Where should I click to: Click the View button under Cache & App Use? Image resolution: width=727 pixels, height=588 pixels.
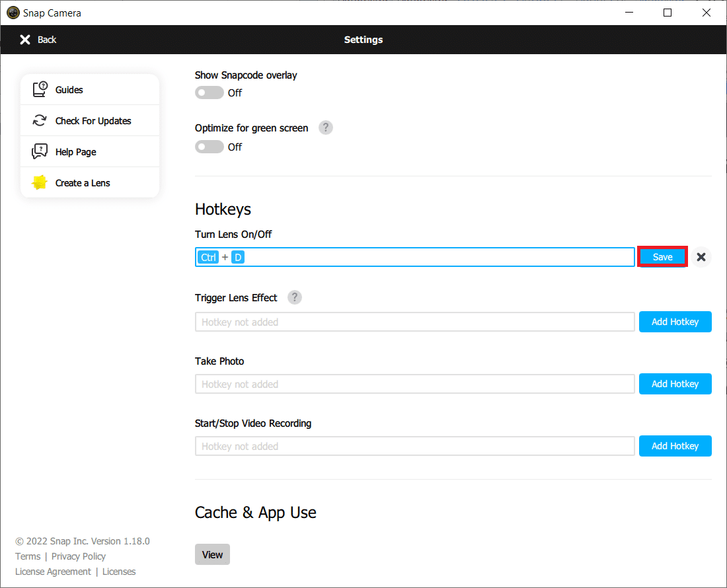pos(212,554)
